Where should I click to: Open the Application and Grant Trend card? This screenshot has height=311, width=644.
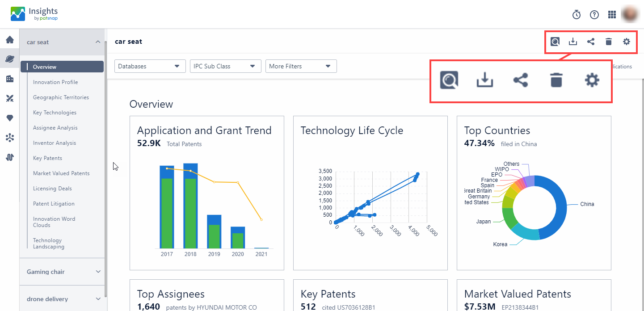(x=204, y=130)
